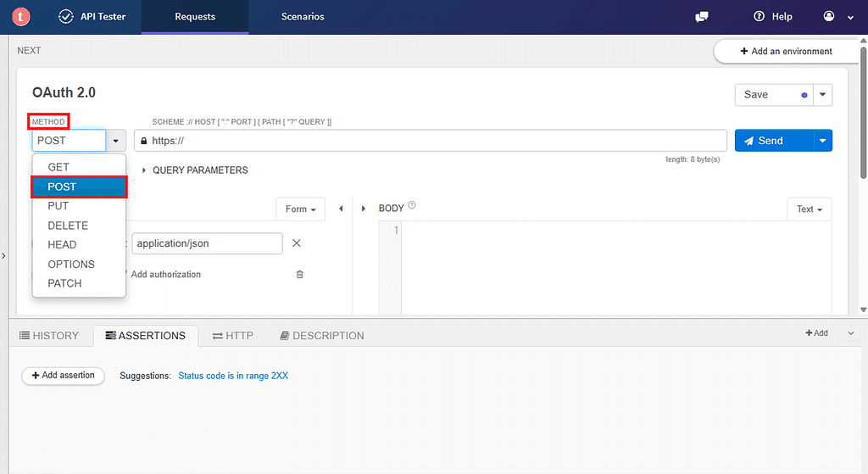The width and height of the screenshot is (868, 474).
Task: Expand QUERY PARAMETERS section
Action: pos(194,170)
